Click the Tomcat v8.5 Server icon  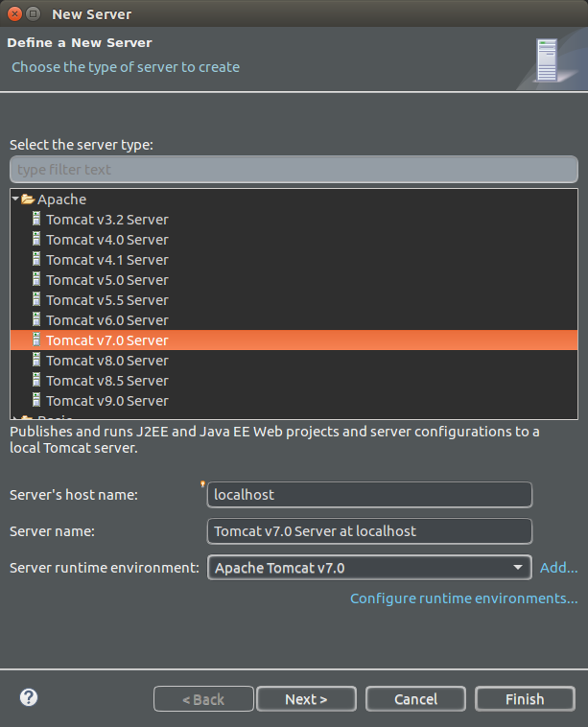click(36, 380)
